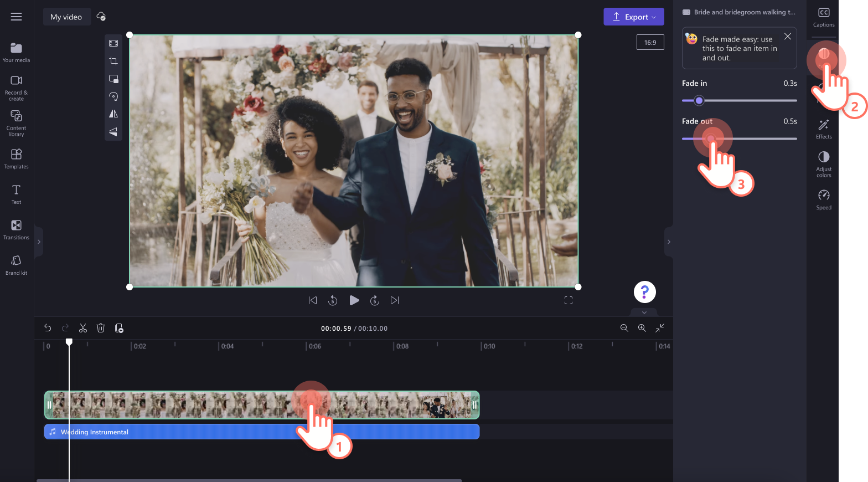
Task: Click the 0:10 mark on timeline ruler
Action: (x=489, y=346)
